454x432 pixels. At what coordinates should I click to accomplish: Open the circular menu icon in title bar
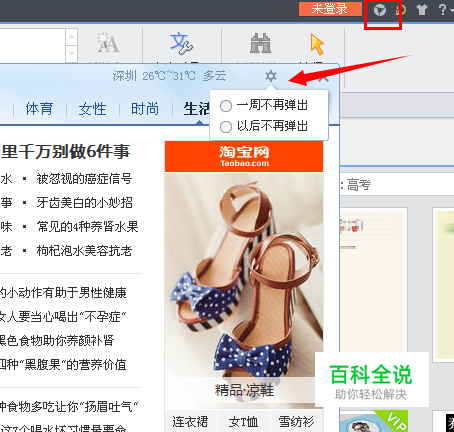[x=380, y=10]
